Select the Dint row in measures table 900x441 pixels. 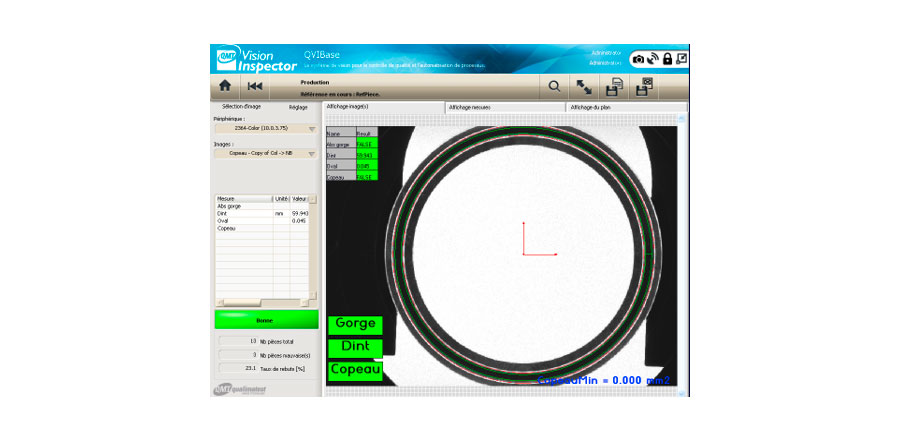[244, 213]
